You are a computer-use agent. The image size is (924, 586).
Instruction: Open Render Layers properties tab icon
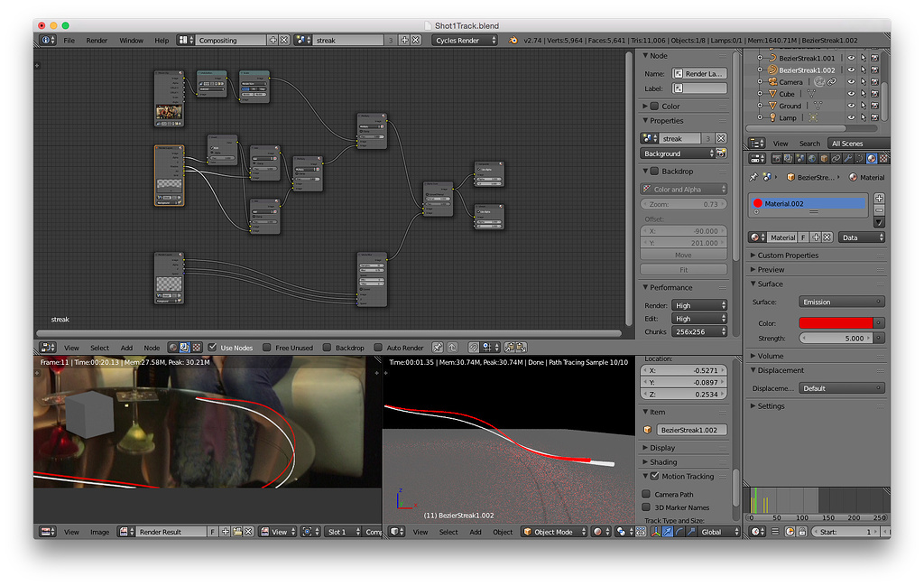[789, 159]
